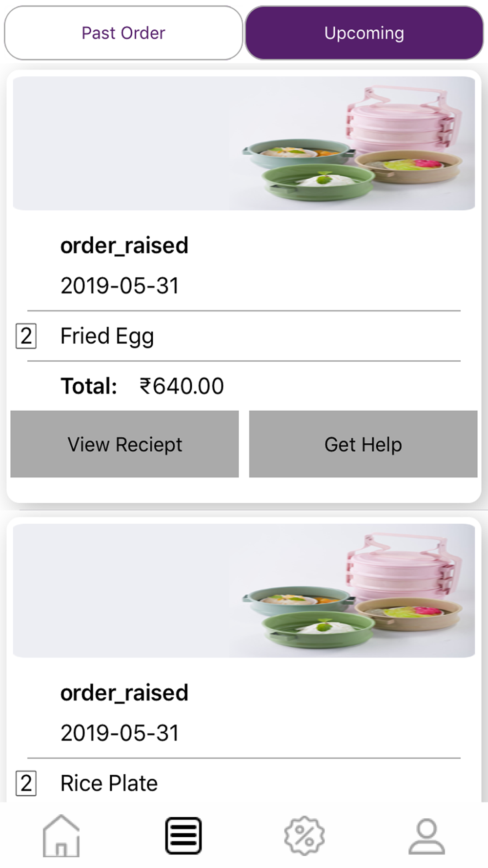Click the Rice Plate order date 2019-05-31
Viewport: 488px width, 868px height.
(120, 733)
